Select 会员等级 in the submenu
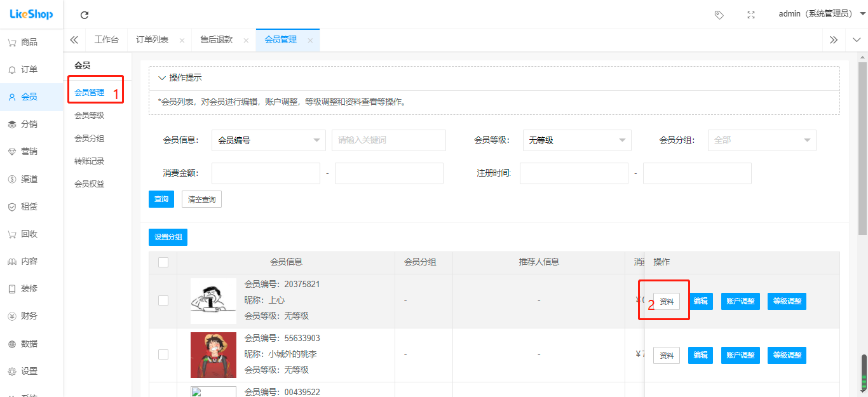This screenshot has width=868, height=397. tap(90, 115)
